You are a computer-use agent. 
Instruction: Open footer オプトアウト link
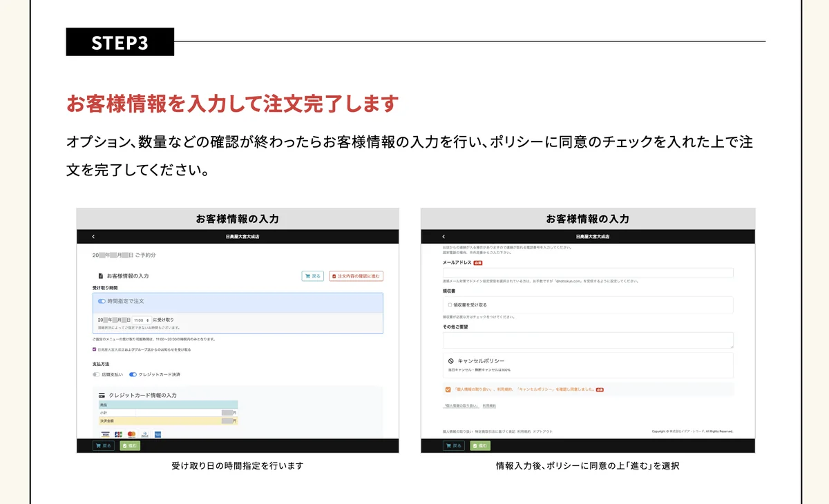[543, 432]
